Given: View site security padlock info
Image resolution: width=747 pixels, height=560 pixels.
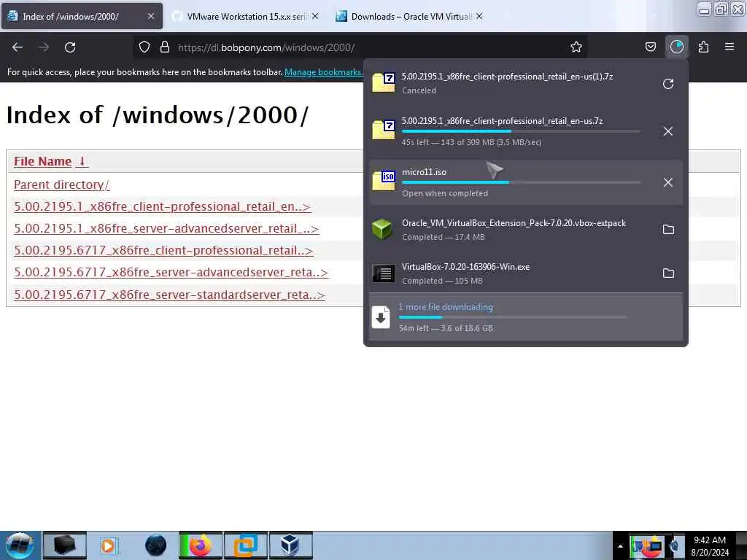Looking at the screenshot, I should click(x=165, y=47).
